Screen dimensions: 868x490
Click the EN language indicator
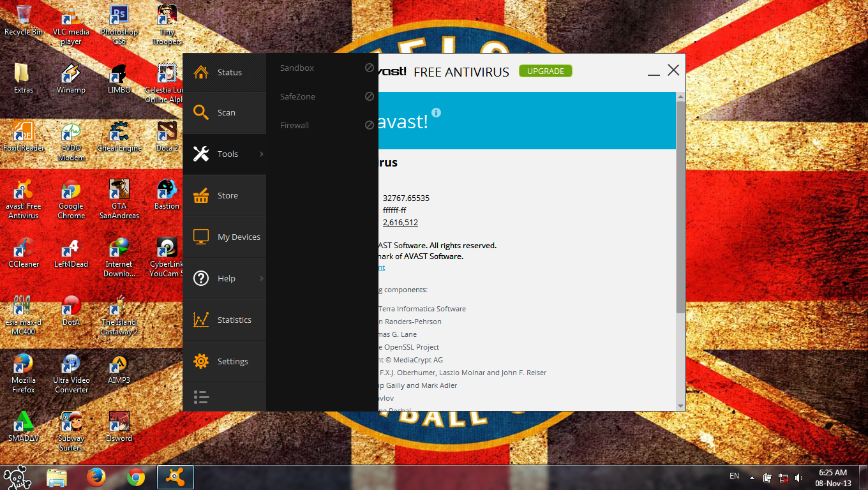point(734,476)
